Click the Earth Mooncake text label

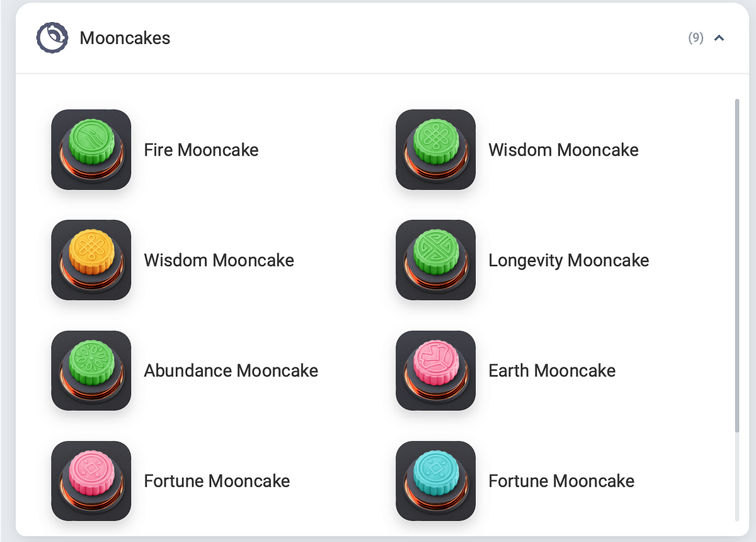tap(552, 371)
